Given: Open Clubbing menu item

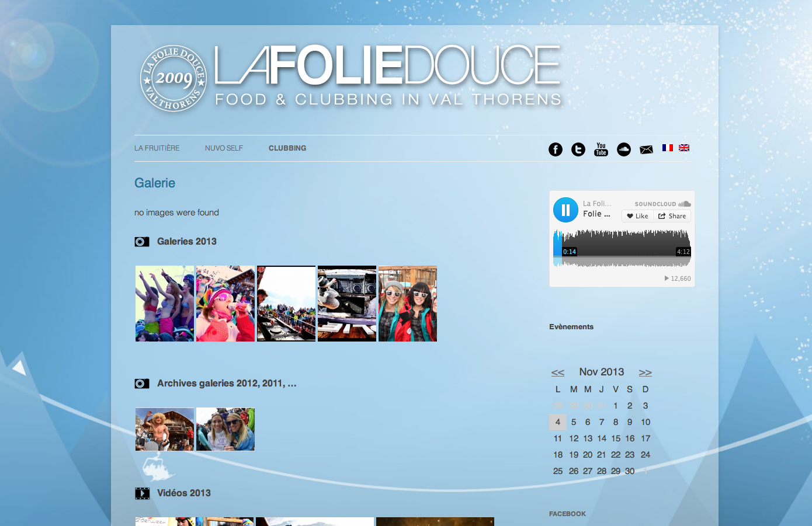Looking at the screenshot, I should pyautogui.click(x=287, y=148).
